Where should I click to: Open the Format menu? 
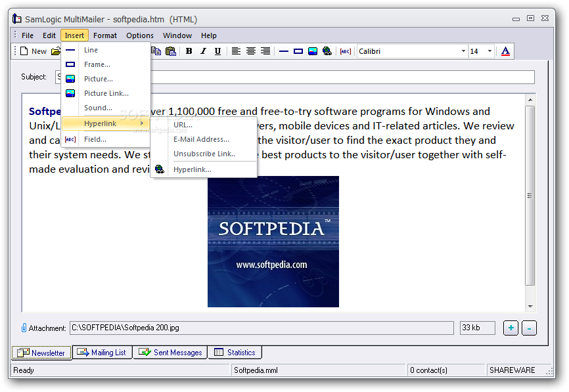tap(105, 35)
